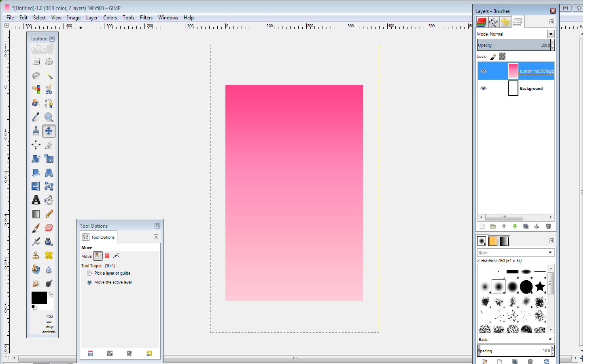Select the Paths tool
Image resolution: width=607 pixels, height=364 pixels.
[x=49, y=103]
